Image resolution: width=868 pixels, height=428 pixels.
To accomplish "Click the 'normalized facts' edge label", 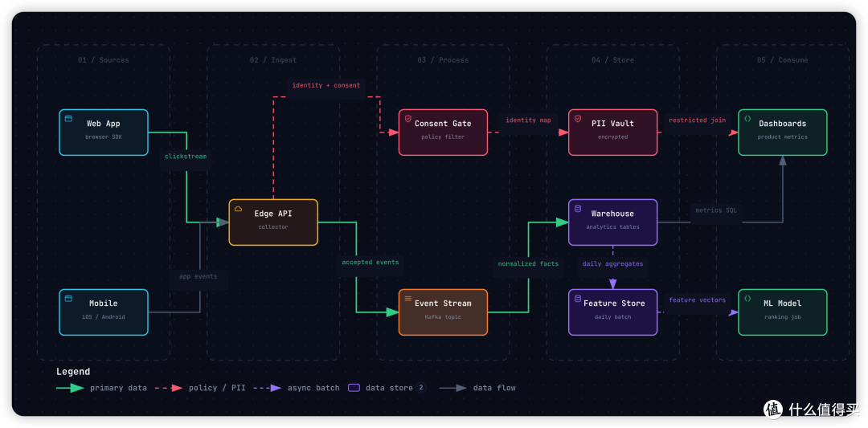I will click(x=528, y=264).
